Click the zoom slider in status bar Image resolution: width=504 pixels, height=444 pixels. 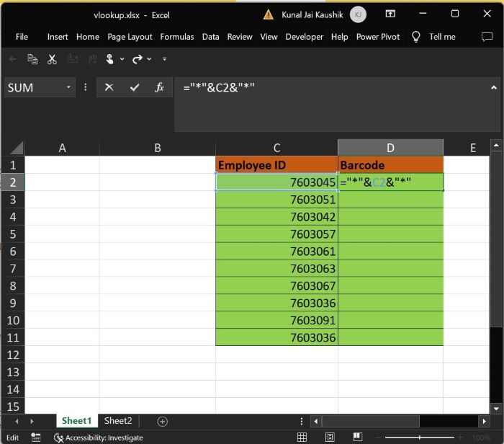420,438
